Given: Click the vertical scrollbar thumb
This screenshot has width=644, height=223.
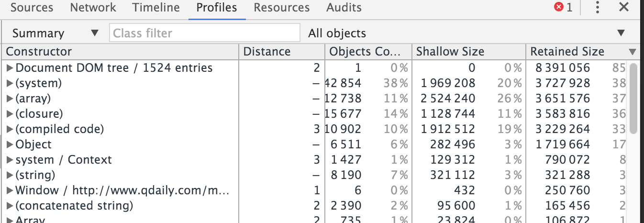Looking at the screenshot, I should click(634, 97).
